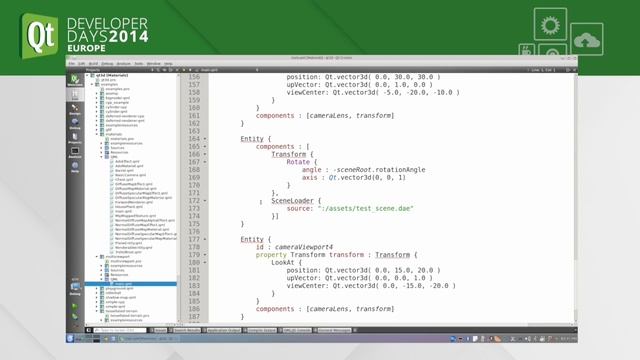Select shadow-map-qml in the project tree

coord(121,298)
